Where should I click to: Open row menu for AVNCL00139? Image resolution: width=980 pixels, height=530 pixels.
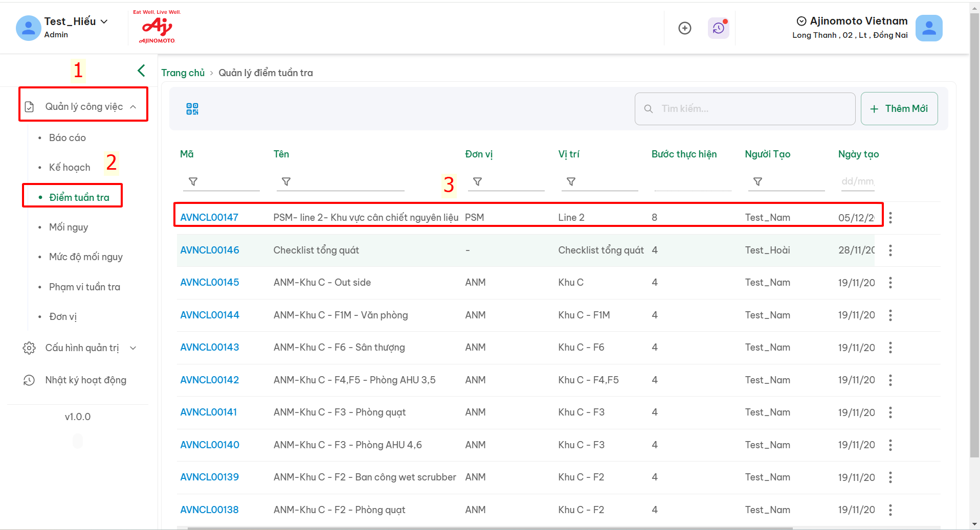pyautogui.click(x=890, y=477)
